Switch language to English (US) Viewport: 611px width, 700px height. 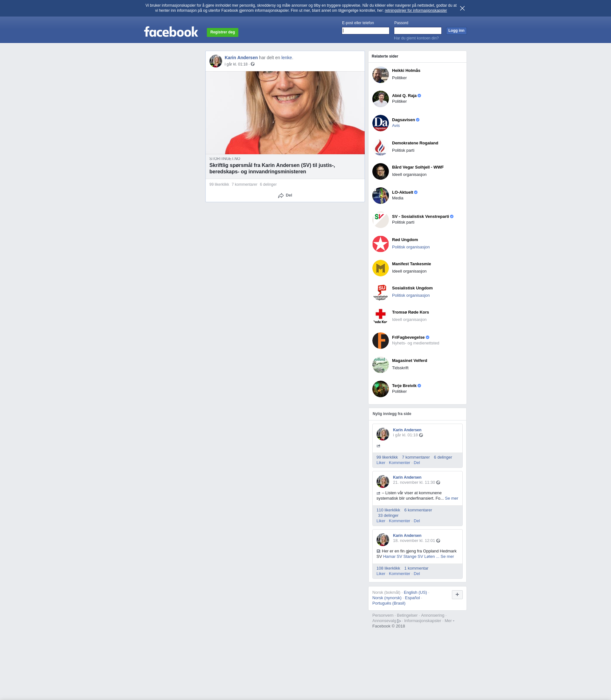tap(415, 592)
